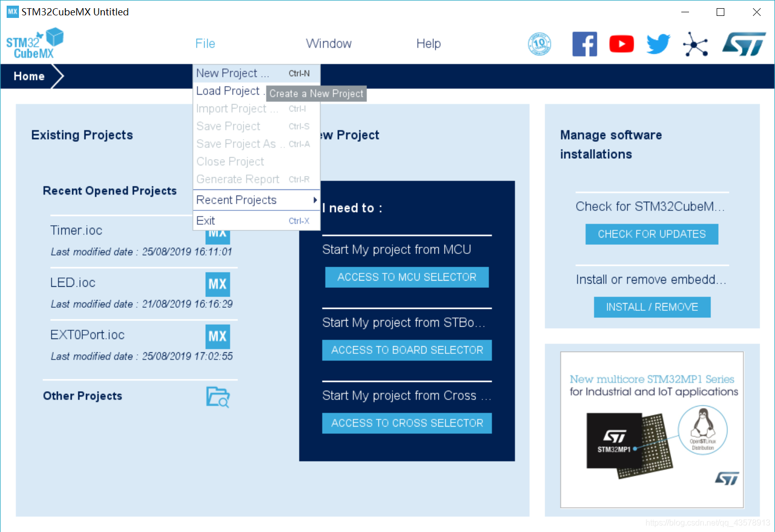Open the recent project Timer.ioc
Viewport: 775px width, 532px height.
pyautogui.click(x=76, y=230)
